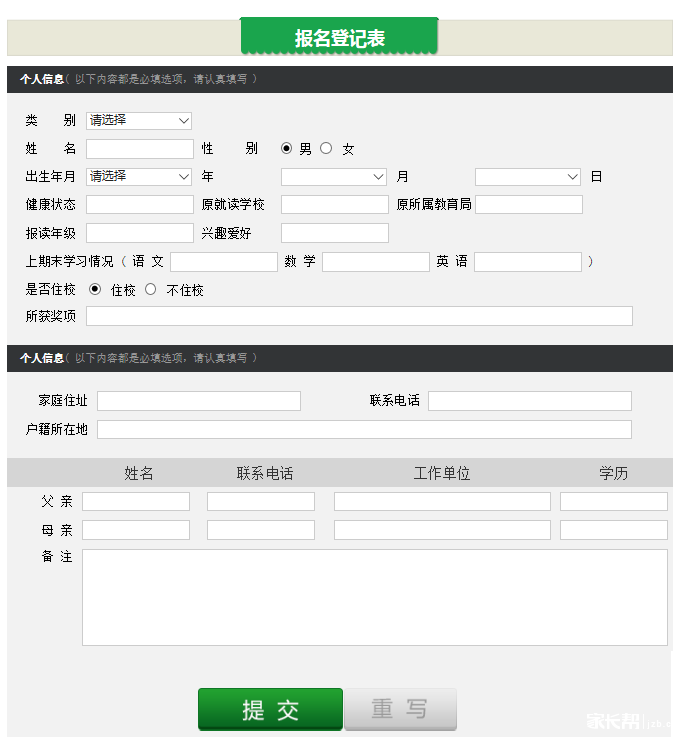Click the 所获奖项 awards text field
This screenshot has width=691, height=737.
point(359,316)
